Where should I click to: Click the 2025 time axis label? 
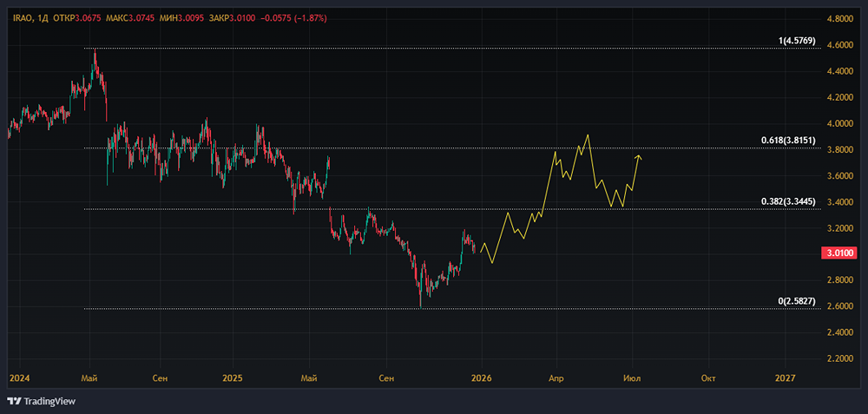click(x=232, y=378)
